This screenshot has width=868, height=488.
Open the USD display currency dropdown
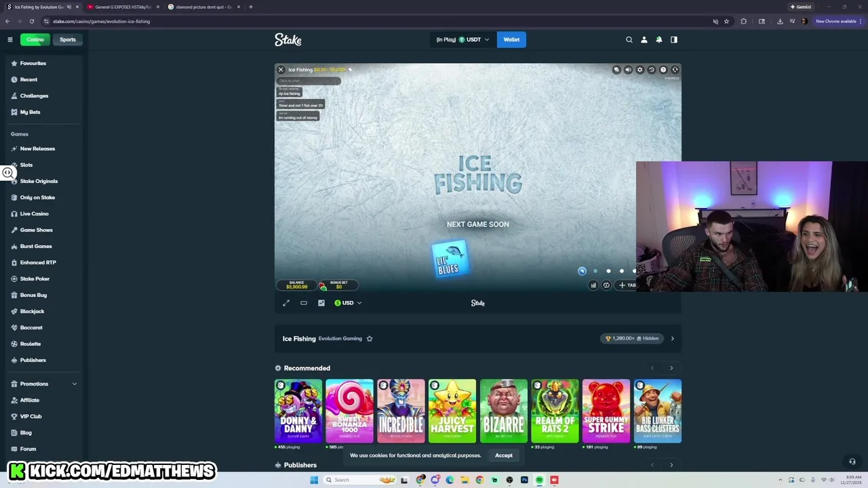click(x=348, y=303)
